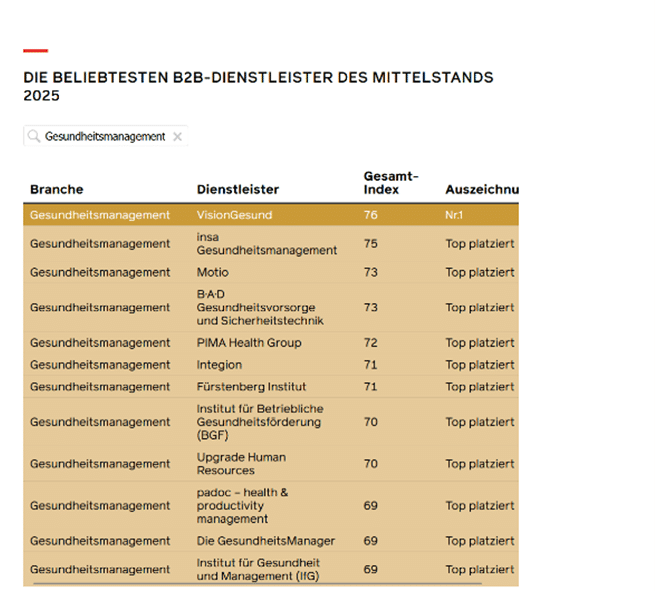Viewport: 655px width, 591px height.
Task: Click the magnifier search icon
Action: 33,136
